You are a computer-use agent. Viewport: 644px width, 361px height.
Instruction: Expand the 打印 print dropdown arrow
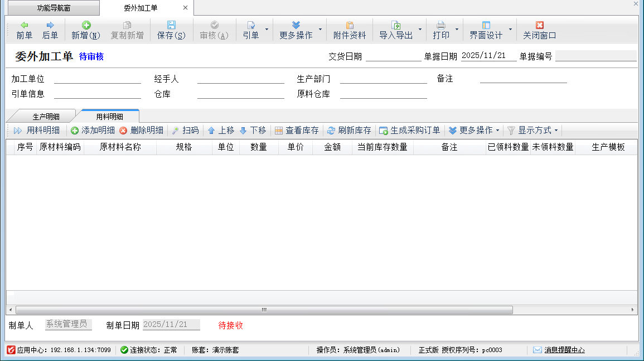tap(457, 30)
